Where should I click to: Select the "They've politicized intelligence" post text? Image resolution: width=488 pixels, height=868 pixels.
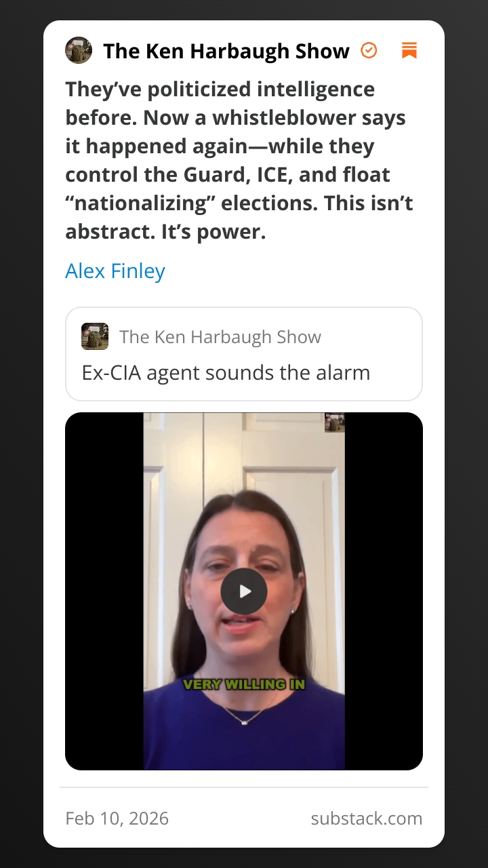[x=239, y=160]
